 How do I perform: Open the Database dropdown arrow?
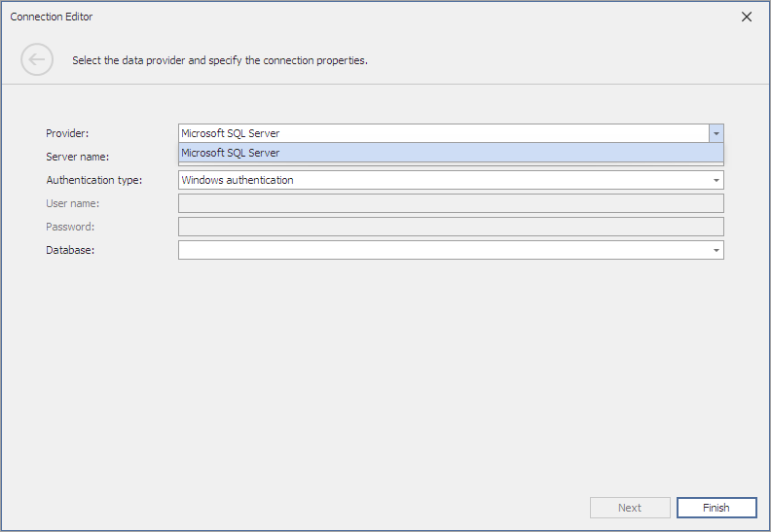(x=716, y=251)
